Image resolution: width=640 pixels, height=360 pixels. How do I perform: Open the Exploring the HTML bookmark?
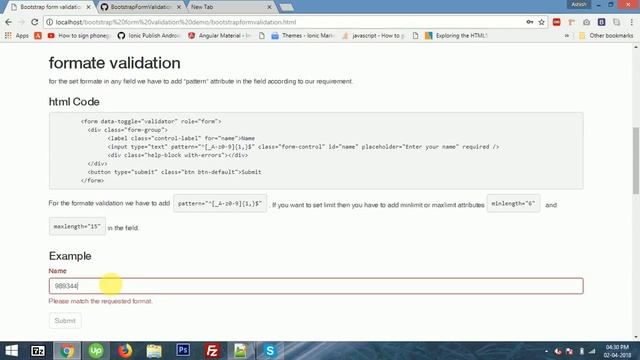[456, 36]
